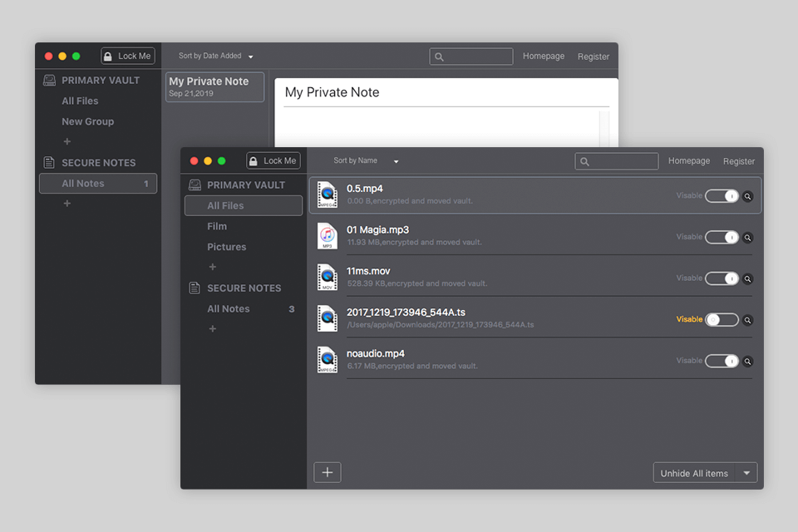Click the search magnifier icon in back window
This screenshot has height=532, width=798.
439,57
